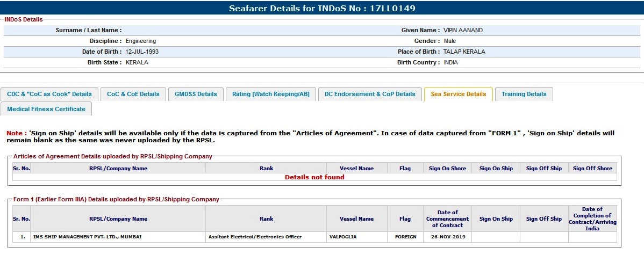Click the Date of Completion of Contract header
Image resolution: width=644 pixels, height=262 pixels.
(592, 219)
